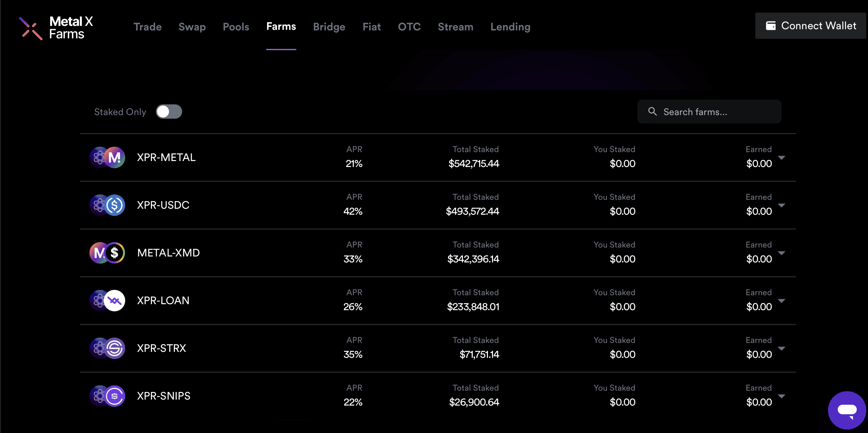
Task: Click the search magnifier icon
Action: coord(652,112)
